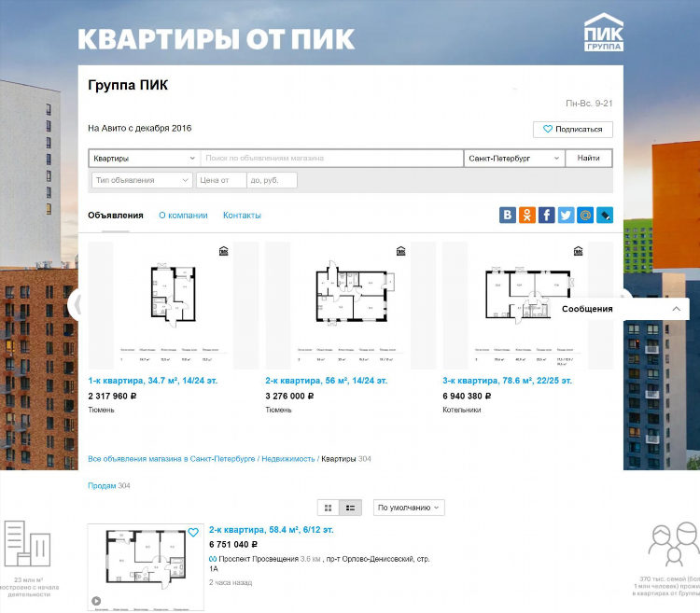Open 2-room 56 m² floor plan thumbnail
Image resolution: width=700 pixels, height=613 pixels.
point(350,306)
